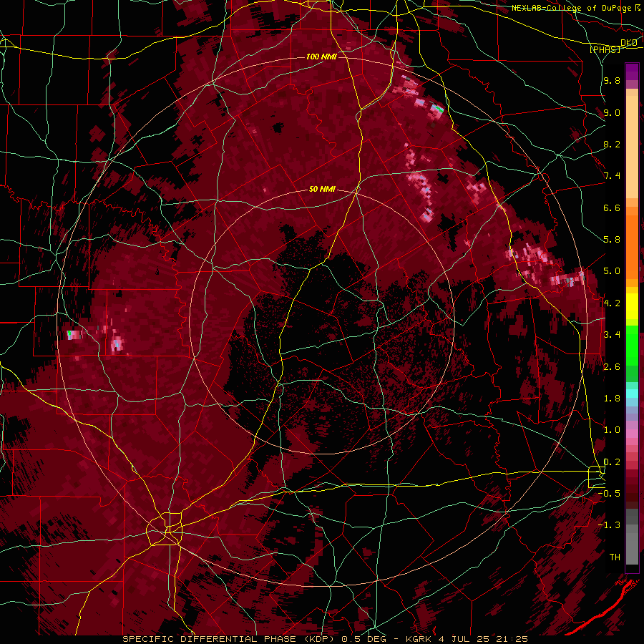Viewport: 644px width, 644px height.
Task: Click the 1.8 value on color scale
Action: point(612,399)
